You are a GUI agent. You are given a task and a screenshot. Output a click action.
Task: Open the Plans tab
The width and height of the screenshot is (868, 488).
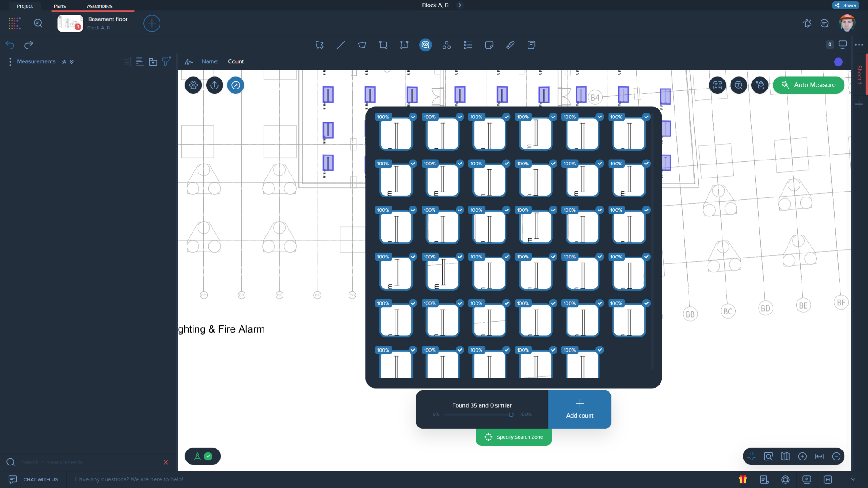click(60, 6)
